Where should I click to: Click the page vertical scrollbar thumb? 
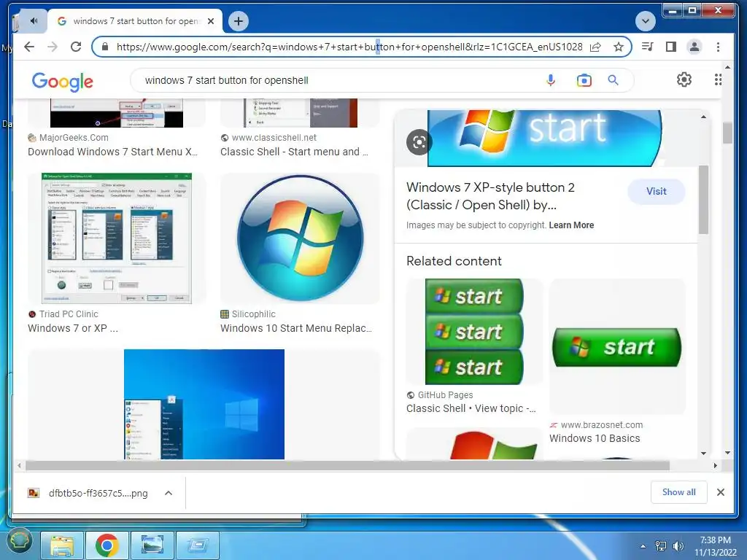coord(727,133)
